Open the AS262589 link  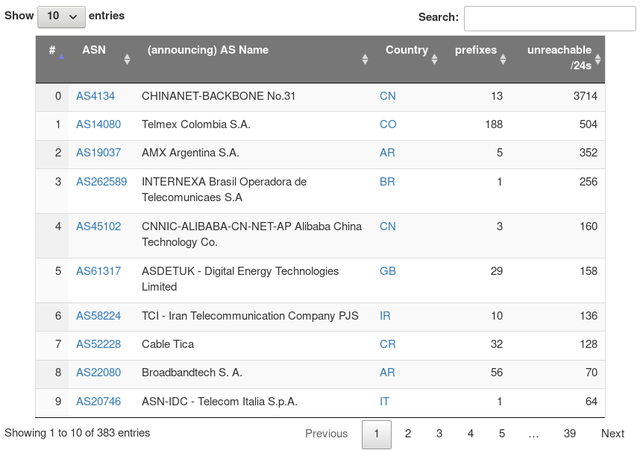[x=102, y=182]
